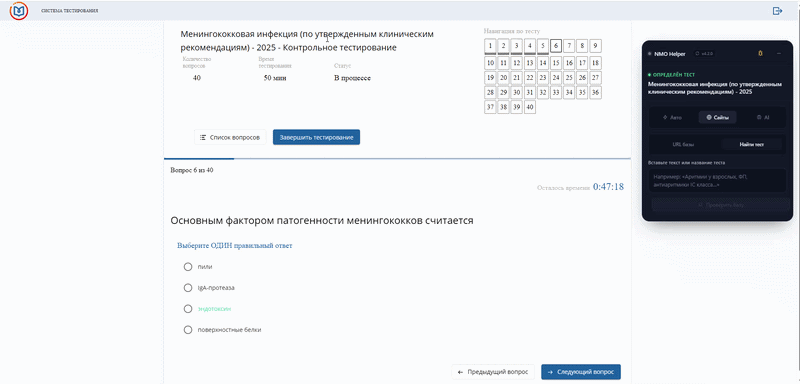This screenshot has width=800, height=384.
Task: Jump to question 7 in navigation
Action: click(x=569, y=46)
